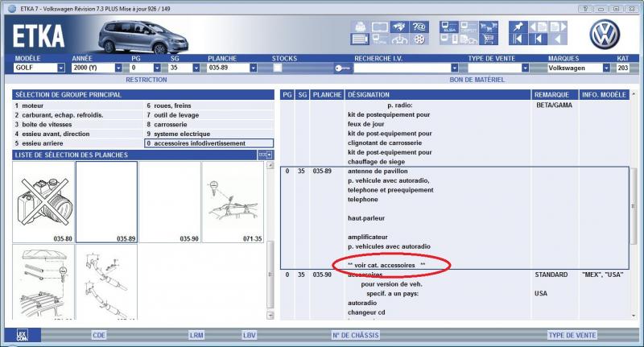Image resolution: width=644 pixels, height=347 pixels.
Task: Select group 3 boite de vitesses
Action: click(x=77, y=125)
